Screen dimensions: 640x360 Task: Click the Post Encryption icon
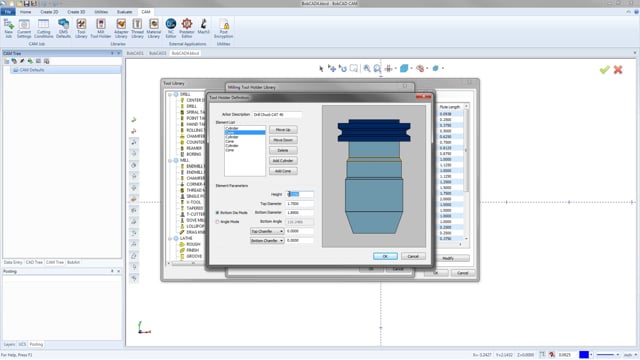click(223, 28)
